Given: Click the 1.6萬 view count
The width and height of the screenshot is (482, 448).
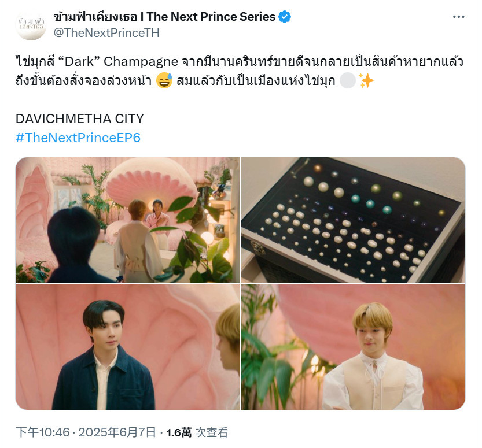Looking at the screenshot, I should click(179, 432).
